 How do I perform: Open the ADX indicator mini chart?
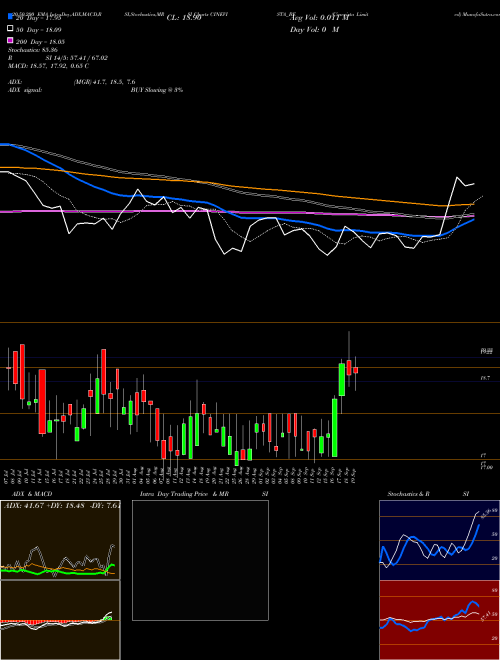[x=60, y=540]
